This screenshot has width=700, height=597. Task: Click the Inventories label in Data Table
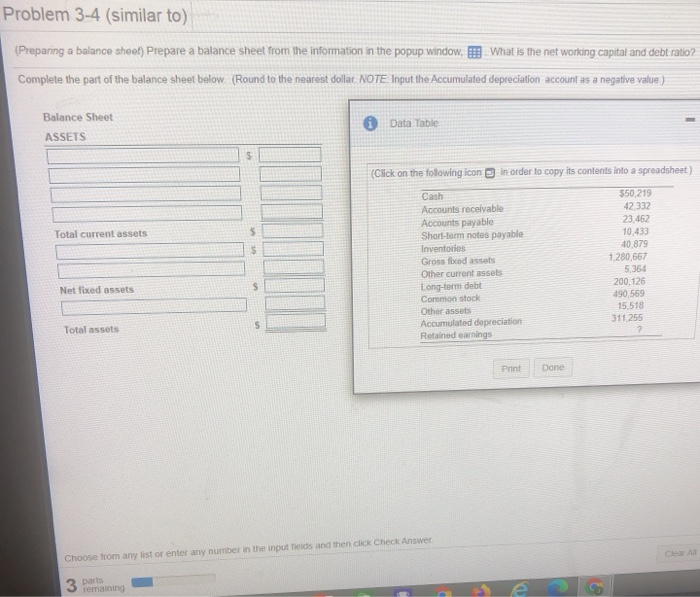pyautogui.click(x=443, y=248)
